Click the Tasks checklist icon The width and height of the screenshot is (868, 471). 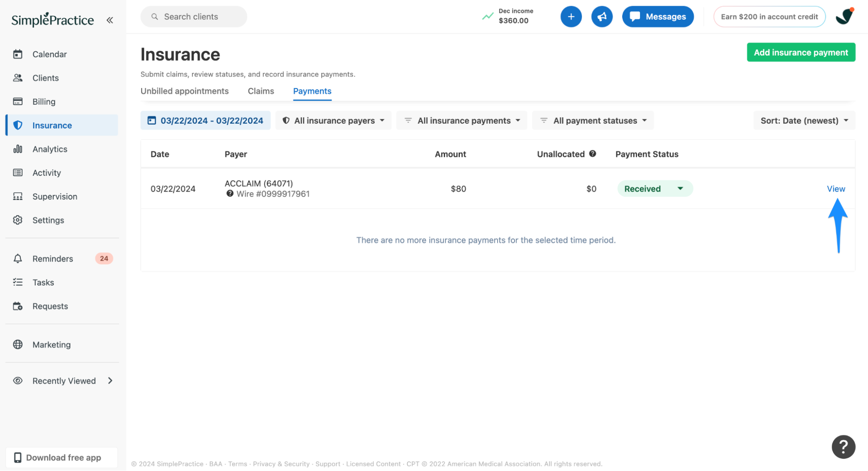(x=18, y=282)
